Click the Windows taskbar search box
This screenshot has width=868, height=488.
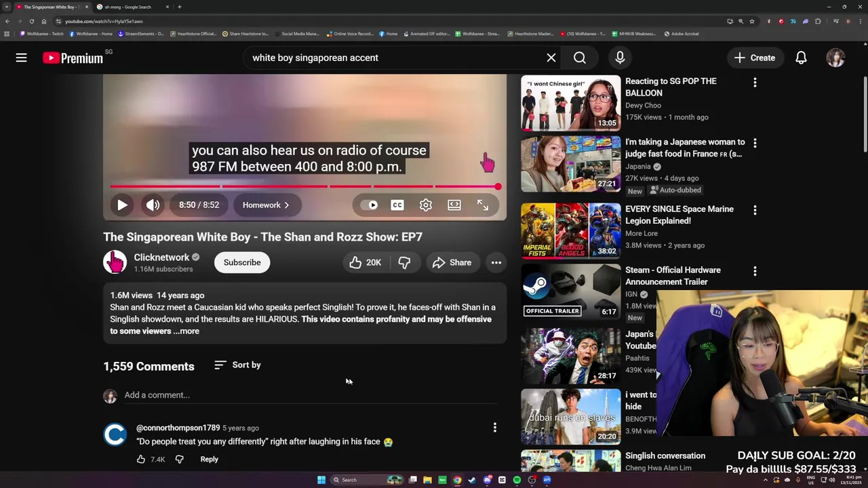(366, 480)
